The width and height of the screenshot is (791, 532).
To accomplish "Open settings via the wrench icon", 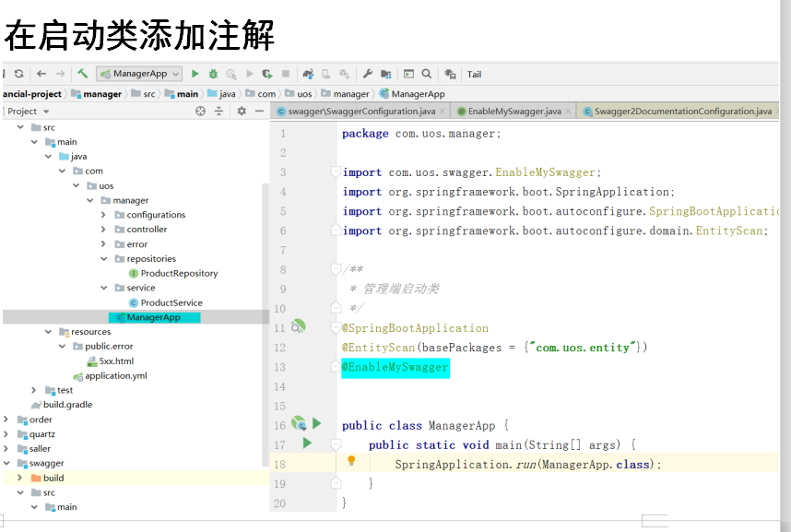I will click(x=367, y=74).
